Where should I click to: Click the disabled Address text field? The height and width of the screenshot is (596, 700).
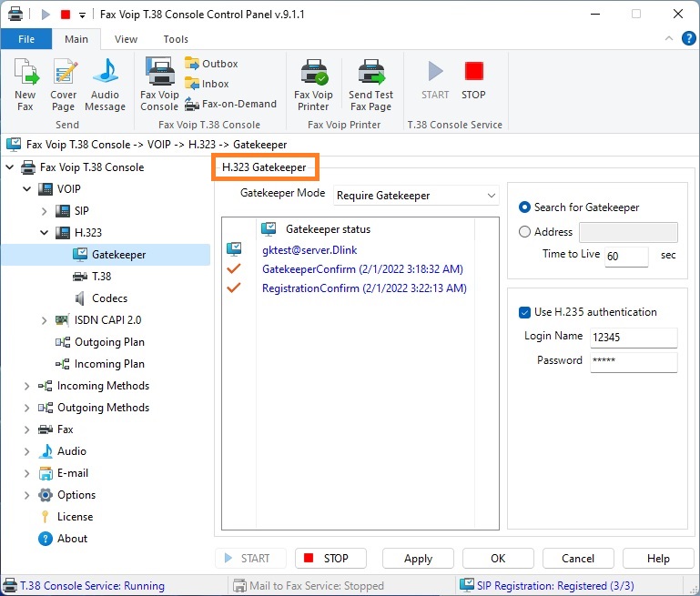pos(629,232)
